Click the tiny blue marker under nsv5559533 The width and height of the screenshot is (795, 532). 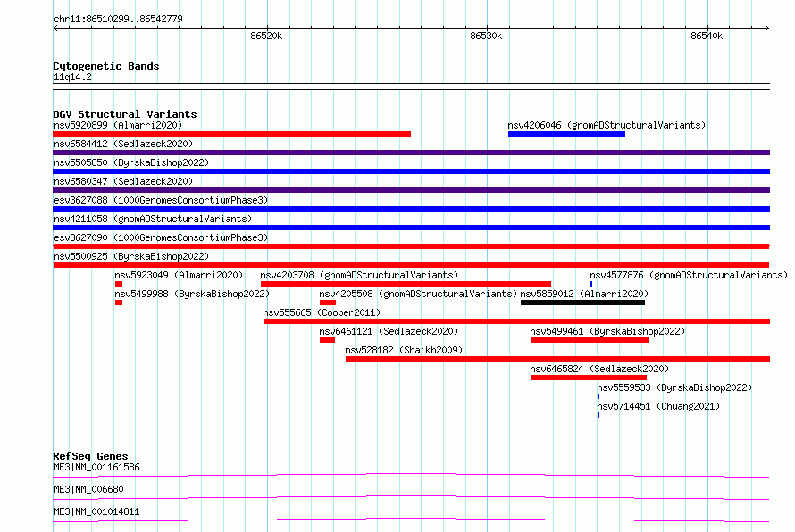tap(598, 396)
